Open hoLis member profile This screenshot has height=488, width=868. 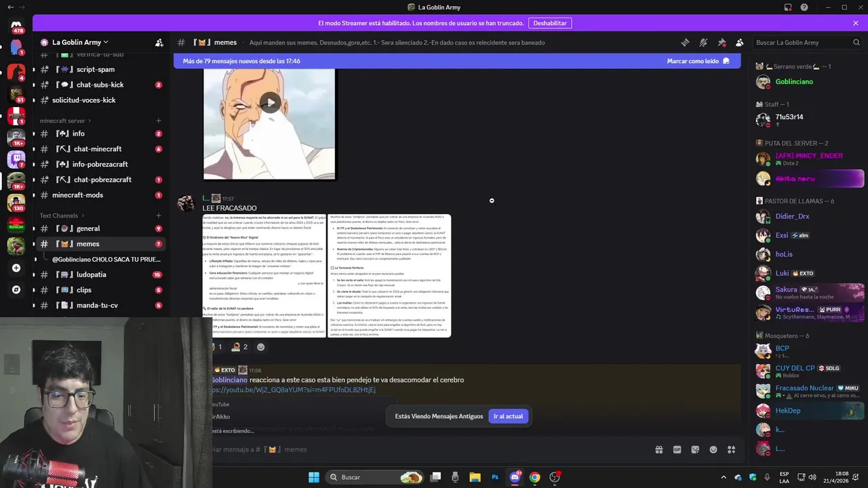click(810, 254)
